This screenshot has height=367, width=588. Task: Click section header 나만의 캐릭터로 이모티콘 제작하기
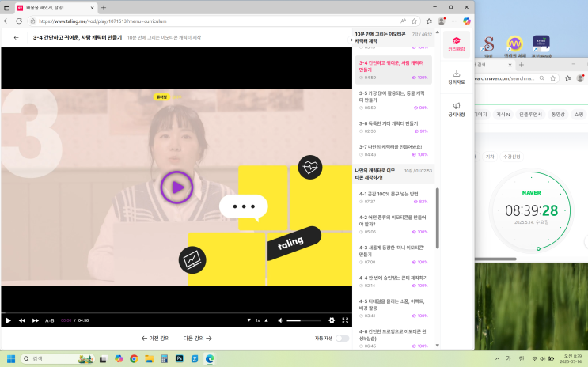click(393, 174)
